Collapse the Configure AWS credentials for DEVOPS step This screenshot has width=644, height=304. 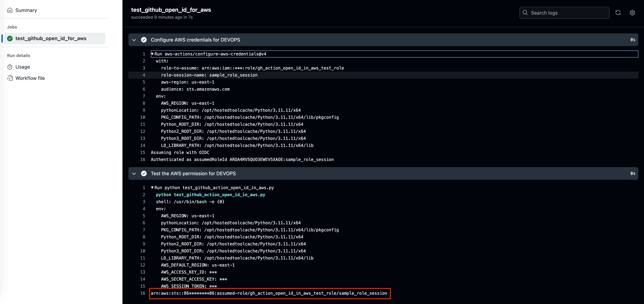point(134,40)
